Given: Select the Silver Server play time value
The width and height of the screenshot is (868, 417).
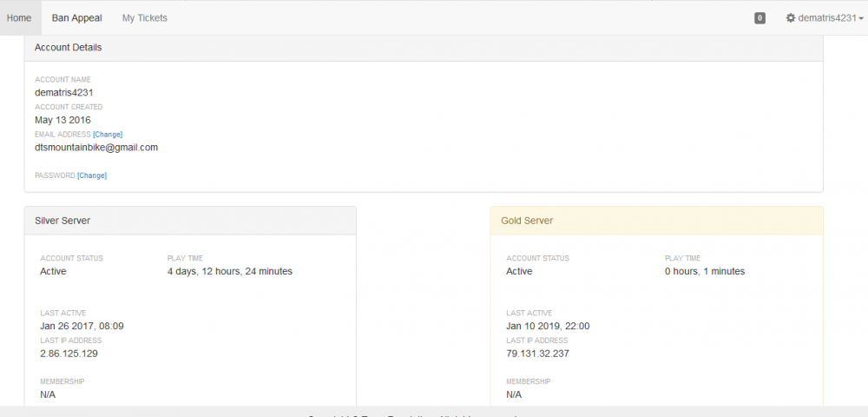Looking at the screenshot, I should point(229,271).
